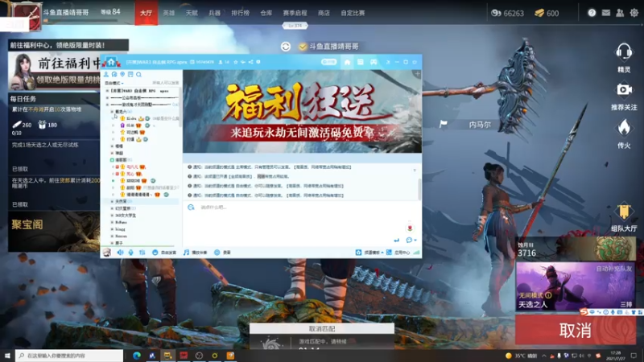Open 应用中心 app center
Image resolution: width=644 pixels, height=362 pixels.
[x=398, y=253]
